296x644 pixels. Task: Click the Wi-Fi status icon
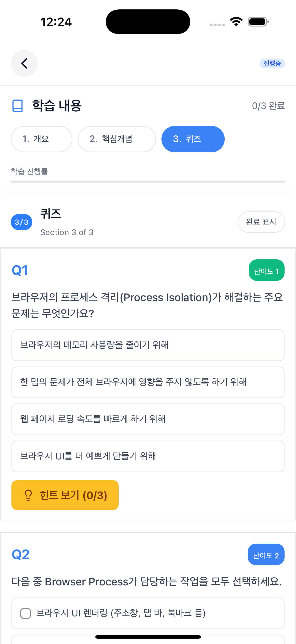[236, 22]
